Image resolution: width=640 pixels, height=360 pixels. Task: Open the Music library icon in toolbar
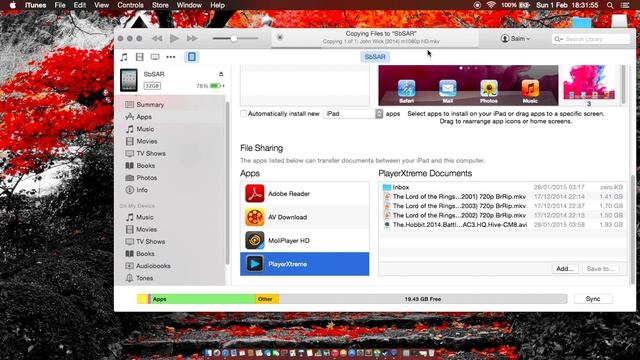click(124, 57)
